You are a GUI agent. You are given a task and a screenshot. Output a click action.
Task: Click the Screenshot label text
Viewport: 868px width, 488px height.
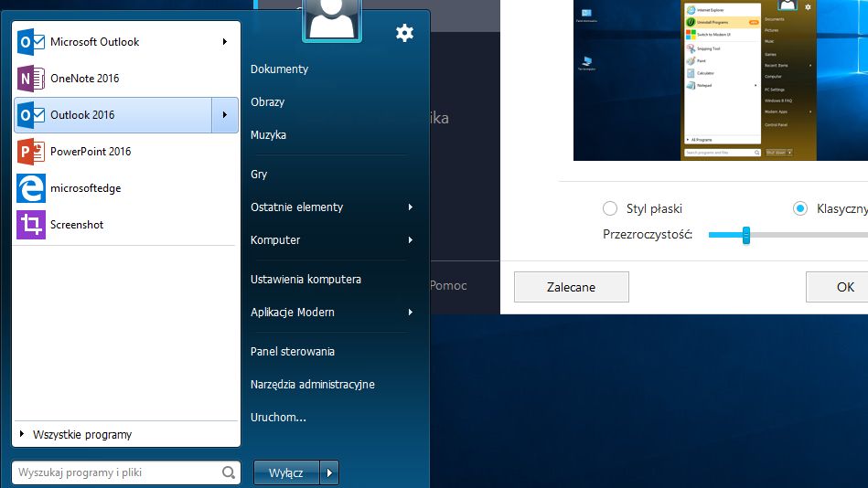point(77,225)
